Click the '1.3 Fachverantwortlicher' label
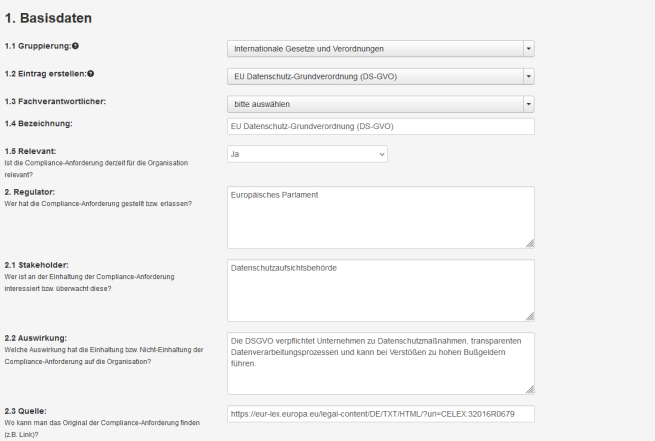The image size is (655, 441). (x=55, y=101)
